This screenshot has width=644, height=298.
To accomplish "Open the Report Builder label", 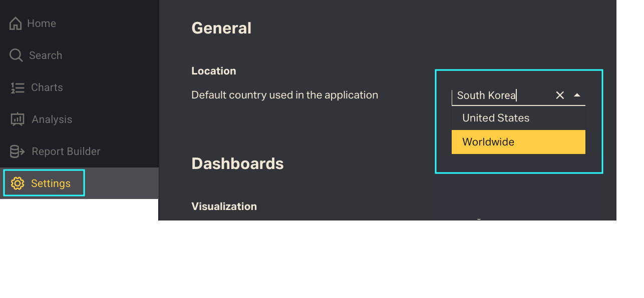I will [66, 151].
